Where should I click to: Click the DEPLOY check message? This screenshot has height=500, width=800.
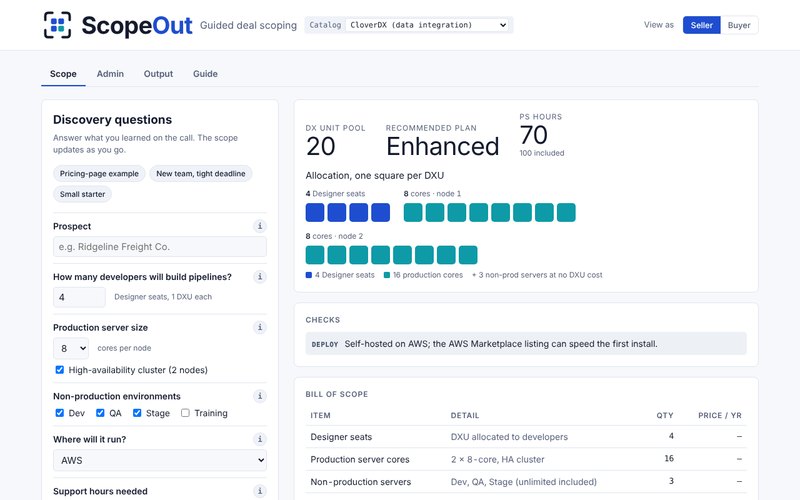click(x=526, y=344)
